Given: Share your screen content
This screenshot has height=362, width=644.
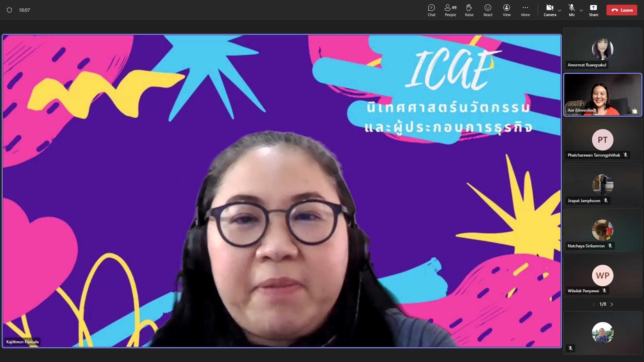Looking at the screenshot, I should pyautogui.click(x=593, y=10).
